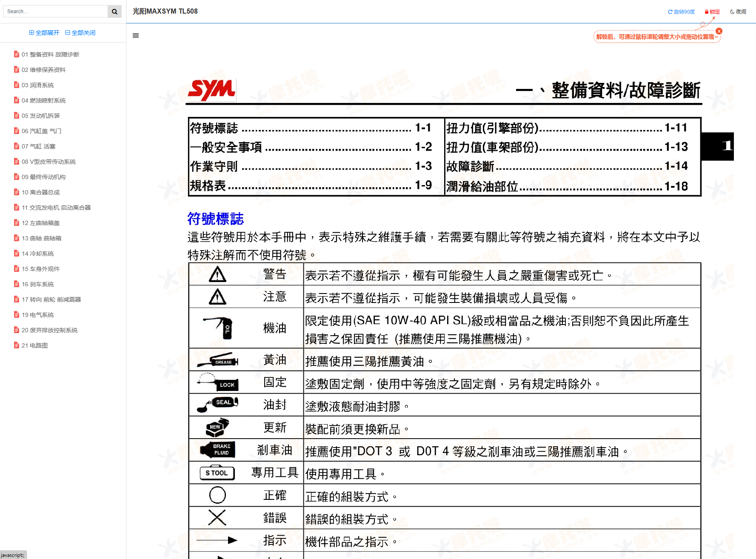The width and height of the screenshot is (756, 559).
Task: Open chapter 10 离合器总成
Action: point(41,192)
